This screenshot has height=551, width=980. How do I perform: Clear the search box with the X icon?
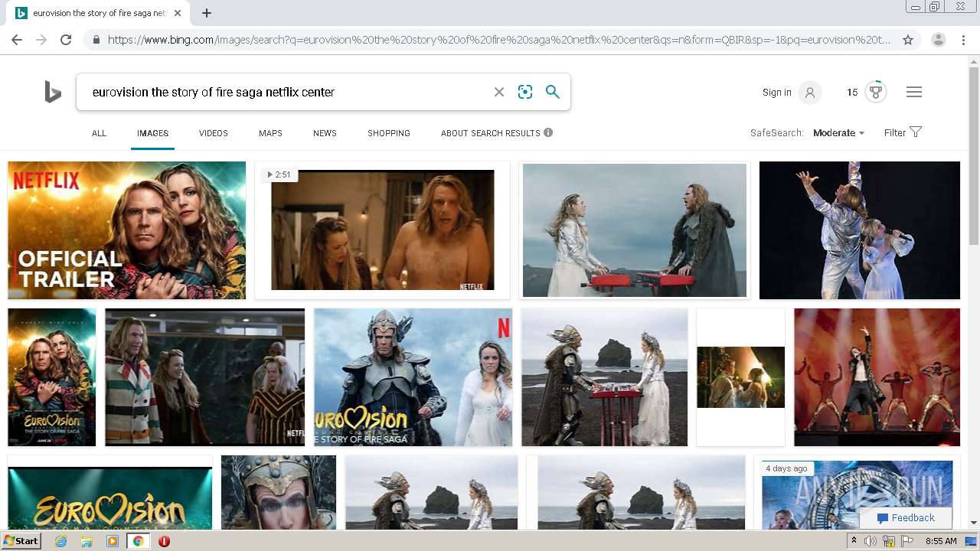click(x=499, y=92)
